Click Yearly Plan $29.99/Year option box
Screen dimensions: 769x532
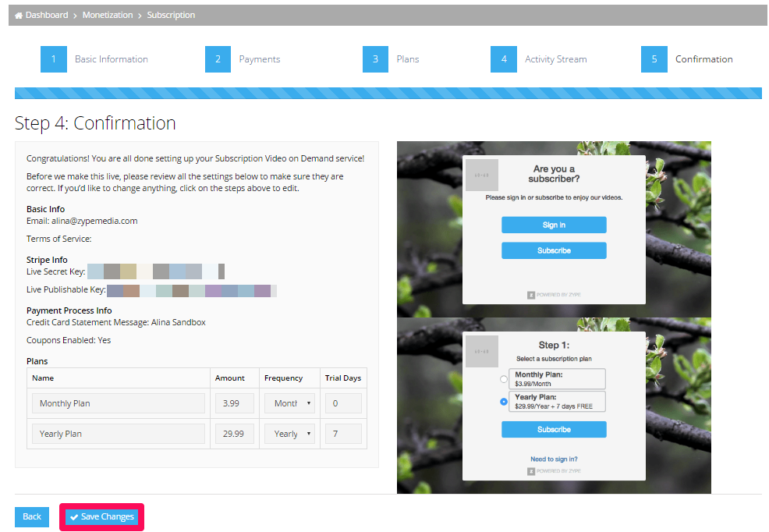tap(557, 402)
